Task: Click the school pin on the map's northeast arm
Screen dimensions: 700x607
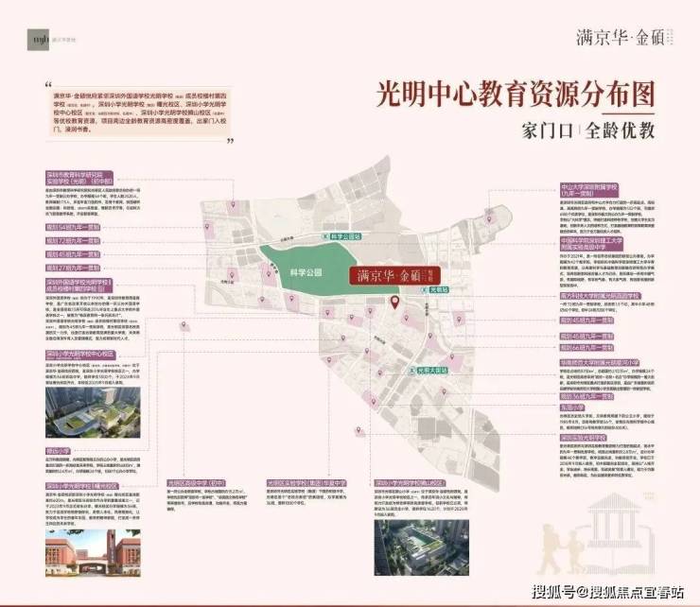Action: tap(488, 219)
